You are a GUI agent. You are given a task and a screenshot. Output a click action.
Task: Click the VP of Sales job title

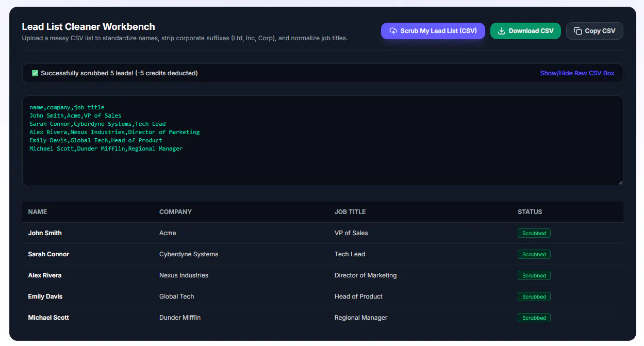point(351,233)
